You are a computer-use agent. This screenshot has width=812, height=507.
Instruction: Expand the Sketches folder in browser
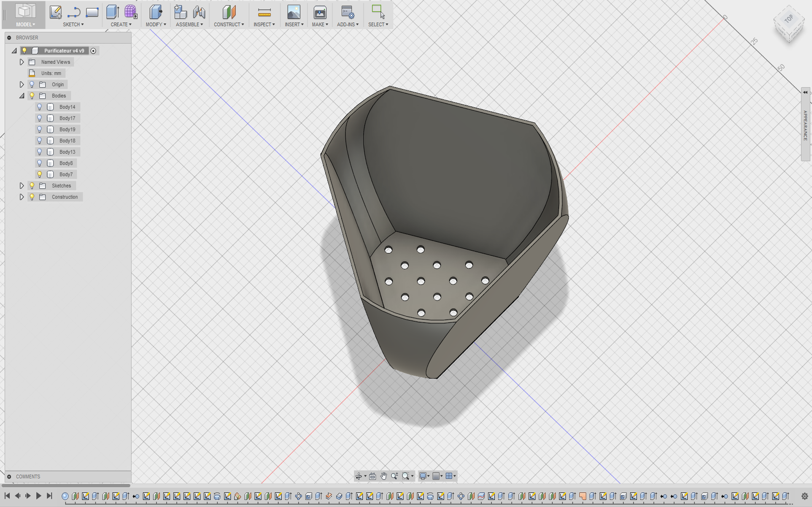[x=22, y=185]
